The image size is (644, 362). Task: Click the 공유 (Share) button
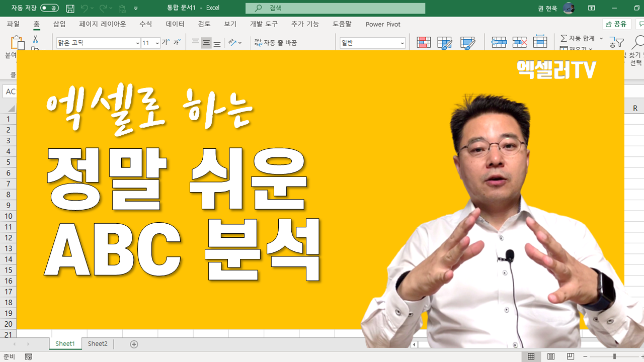click(616, 24)
